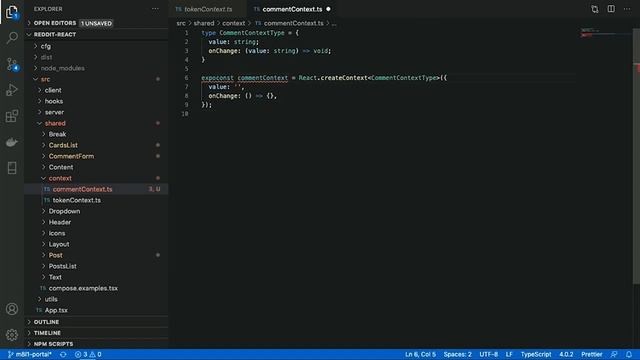Viewport: 640px width, 360px height.
Task: Open the Extensions view
Action: pos(12,116)
